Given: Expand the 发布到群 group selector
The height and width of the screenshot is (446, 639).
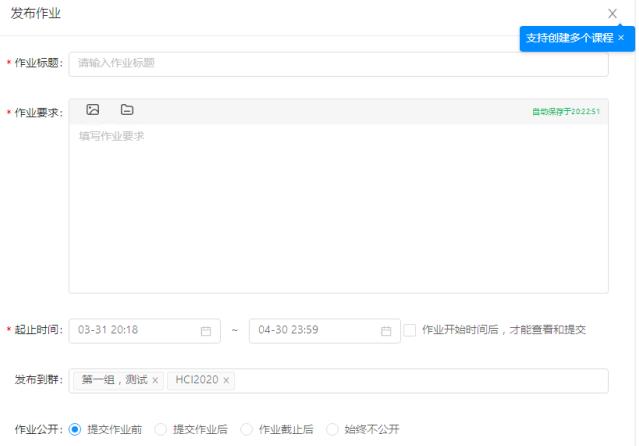Looking at the screenshot, I should [x=420, y=381].
